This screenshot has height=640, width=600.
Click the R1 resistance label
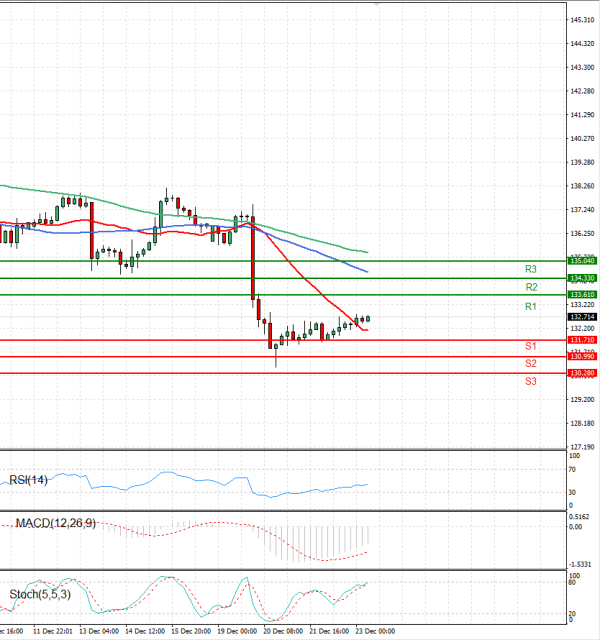(x=531, y=307)
